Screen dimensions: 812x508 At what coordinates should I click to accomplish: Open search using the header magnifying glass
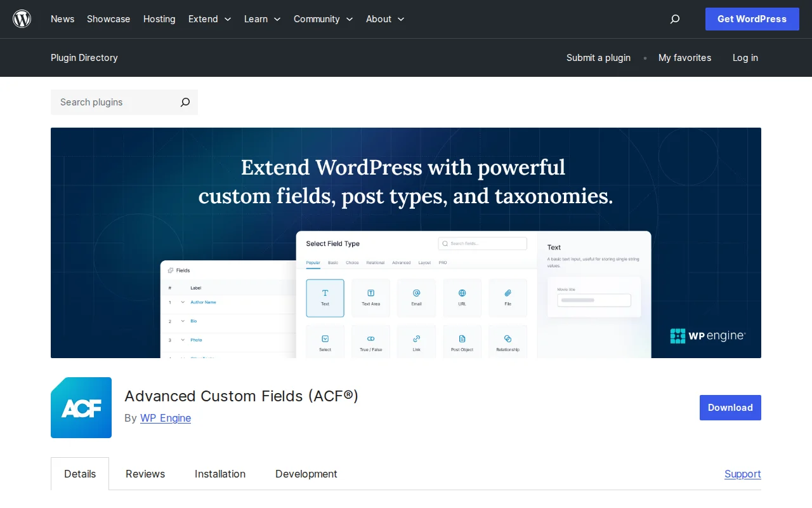(674, 19)
